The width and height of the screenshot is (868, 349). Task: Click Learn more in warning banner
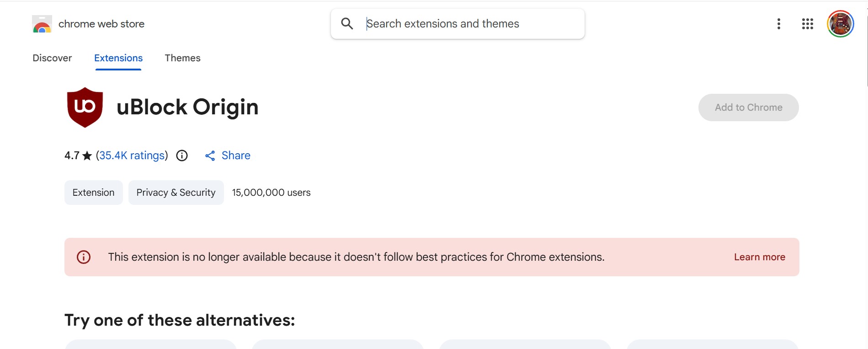759,257
